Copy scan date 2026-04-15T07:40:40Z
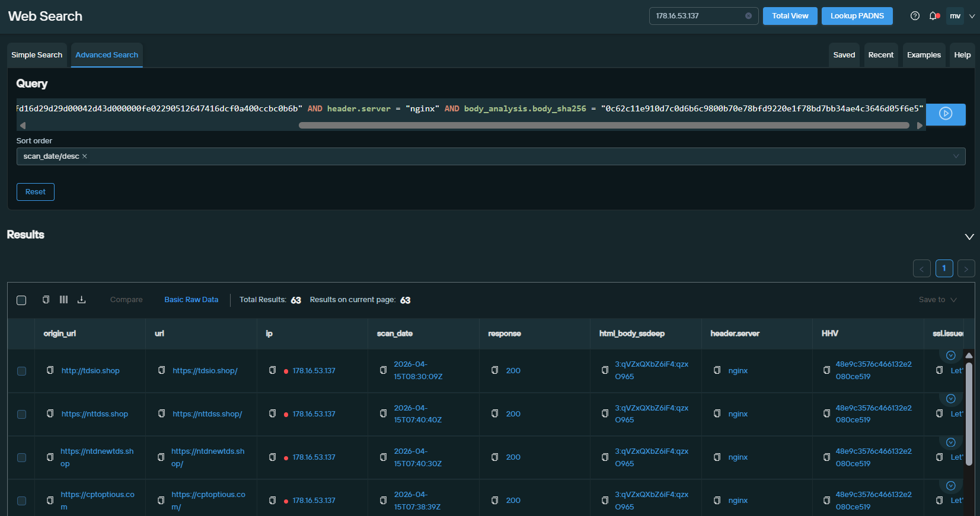 [384, 414]
